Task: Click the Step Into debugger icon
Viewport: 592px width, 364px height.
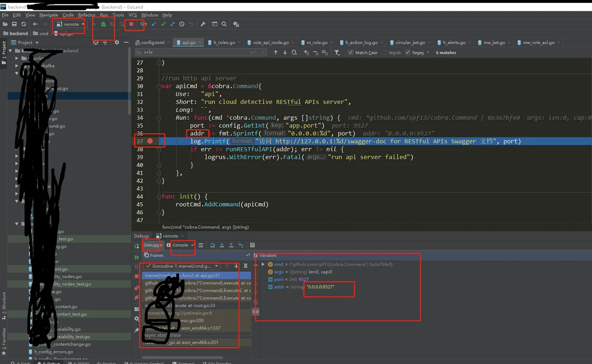Action: (222, 245)
